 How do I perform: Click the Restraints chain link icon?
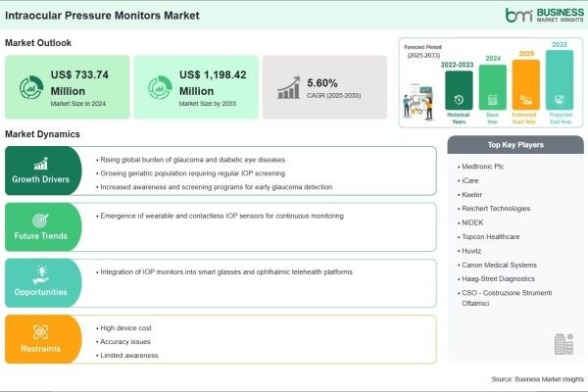40,332
